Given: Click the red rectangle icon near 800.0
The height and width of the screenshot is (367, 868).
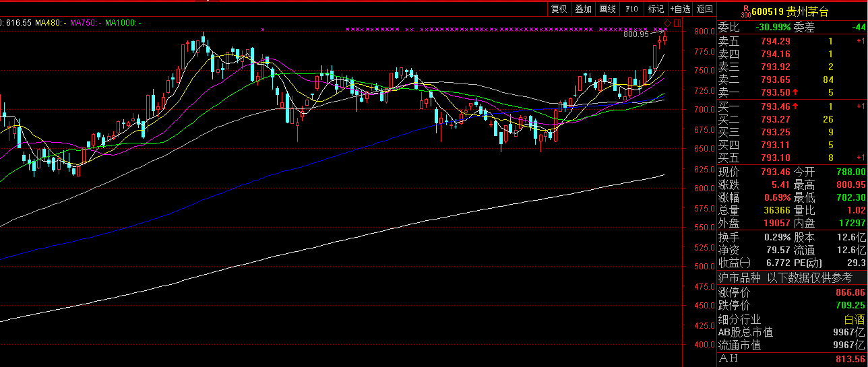Looking at the screenshot, I should (677, 24).
